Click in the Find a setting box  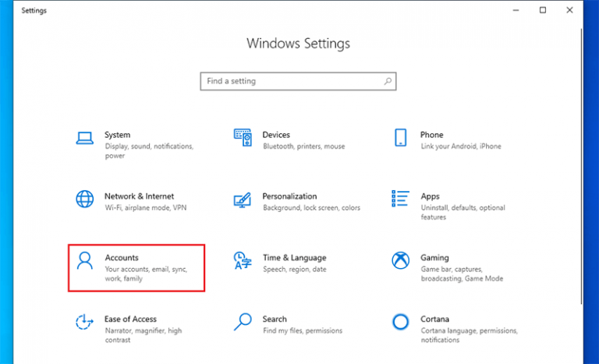[x=289, y=81]
